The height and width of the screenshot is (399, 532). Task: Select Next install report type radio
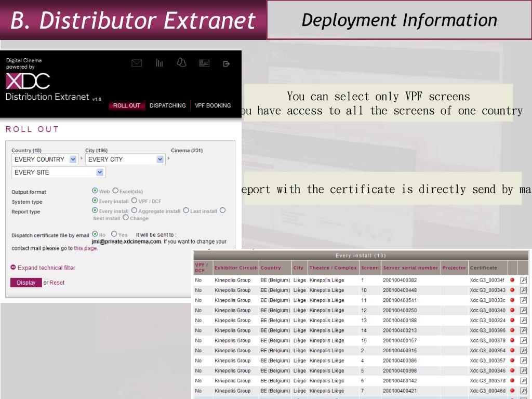point(222,210)
